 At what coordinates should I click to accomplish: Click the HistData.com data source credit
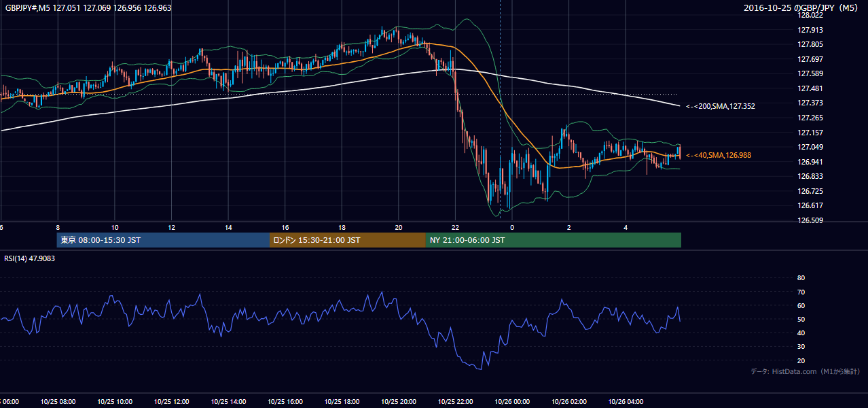pyautogui.click(x=806, y=371)
